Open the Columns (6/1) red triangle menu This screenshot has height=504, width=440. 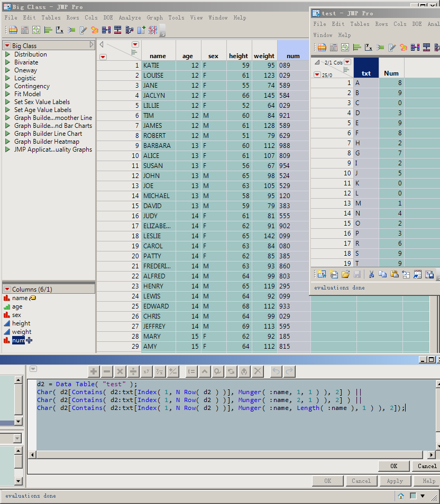(x=7, y=289)
